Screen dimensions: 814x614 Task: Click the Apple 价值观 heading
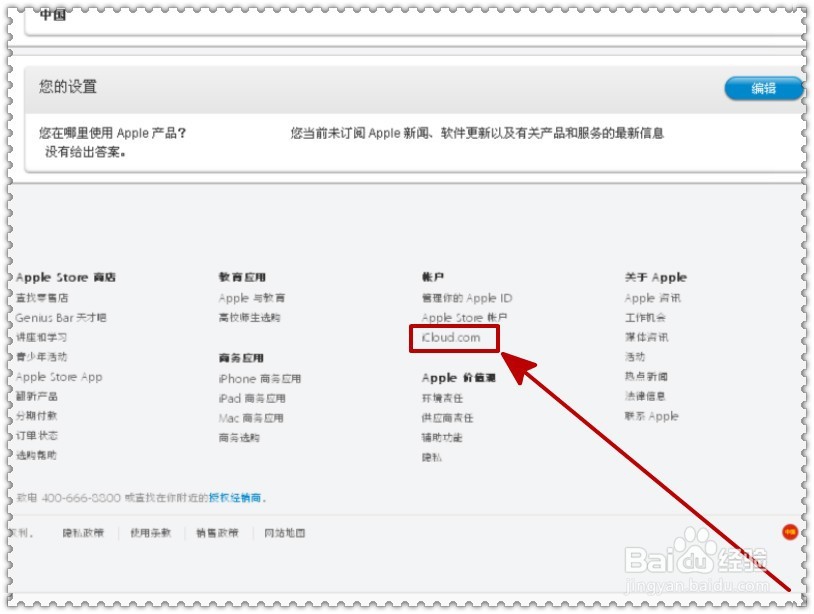pos(458,377)
